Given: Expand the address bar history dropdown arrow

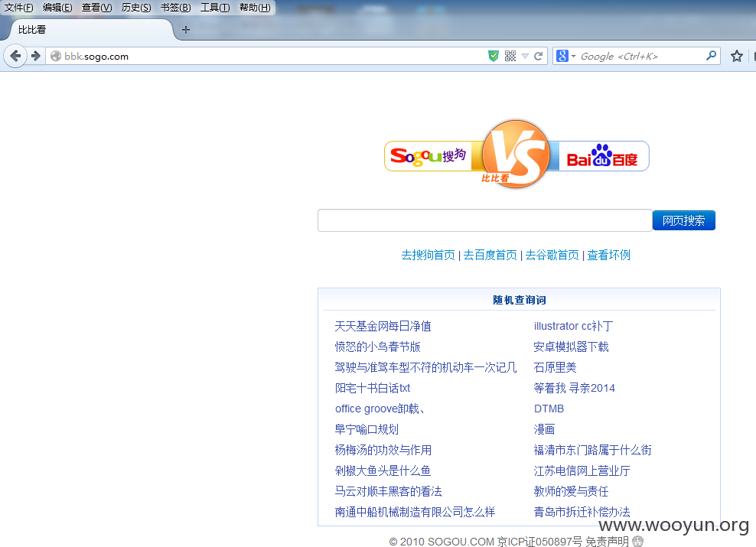Looking at the screenshot, I should (525, 57).
